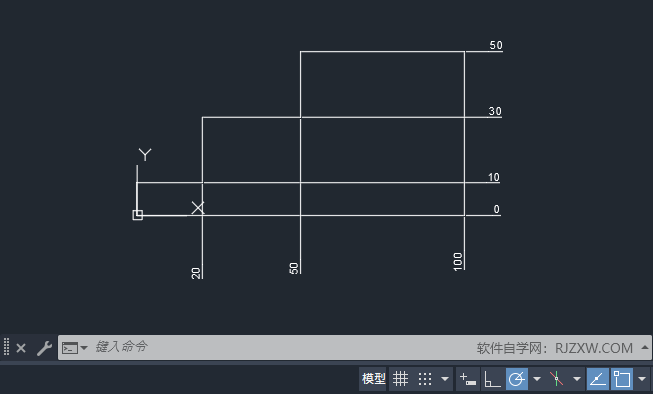
Task: Click the UCS Y axis label
Action: coord(145,155)
